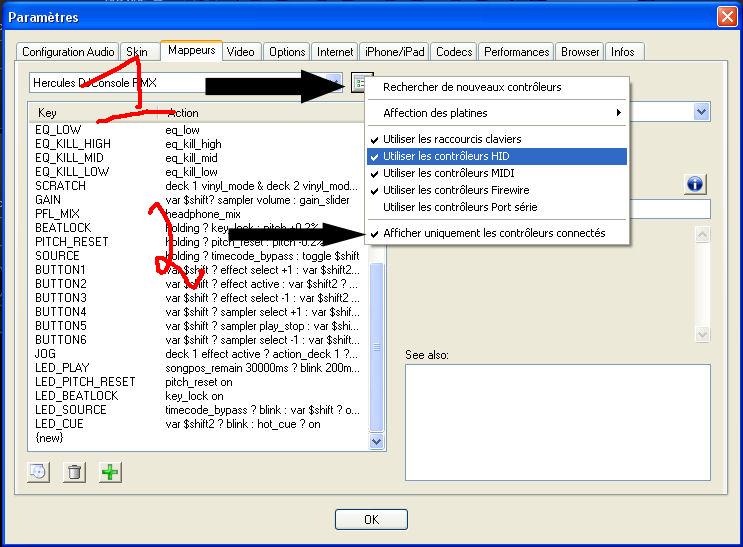Open the Hercules DJ Console controller dropdown
743x547 pixels.
[x=185, y=82]
